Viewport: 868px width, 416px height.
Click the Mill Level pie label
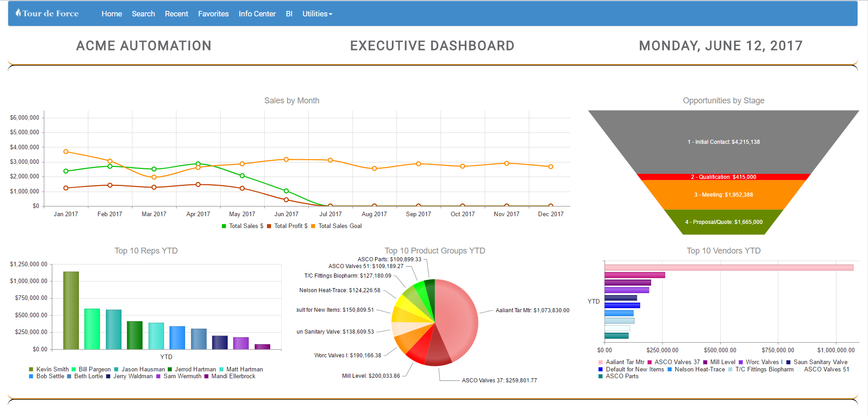(x=371, y=376)
